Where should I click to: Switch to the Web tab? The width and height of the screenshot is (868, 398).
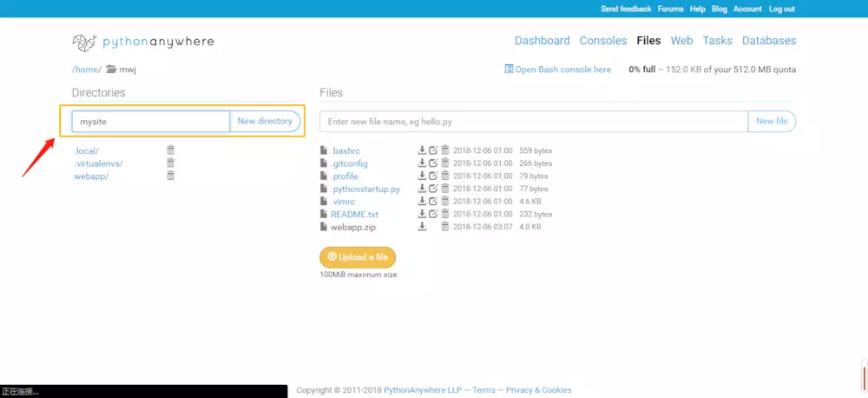point(681,41)
